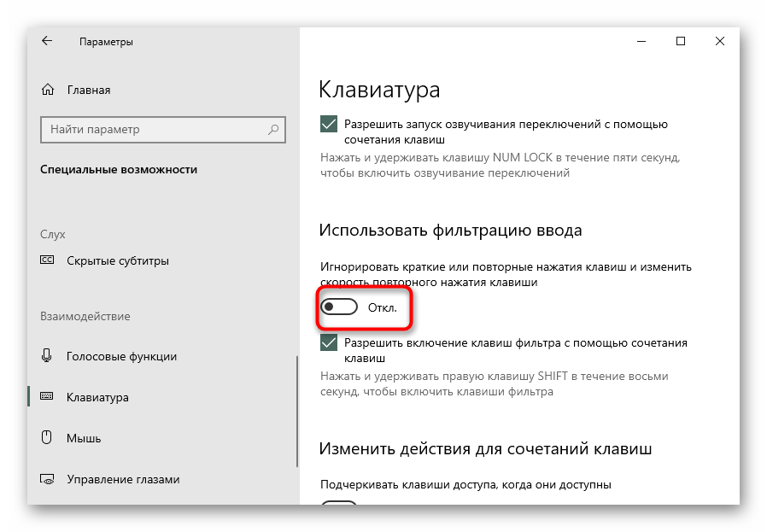Image resolution: width=767 pixels, height=532 pixels.
Task: Open Управление глазами settings
Action: point(123,479)
